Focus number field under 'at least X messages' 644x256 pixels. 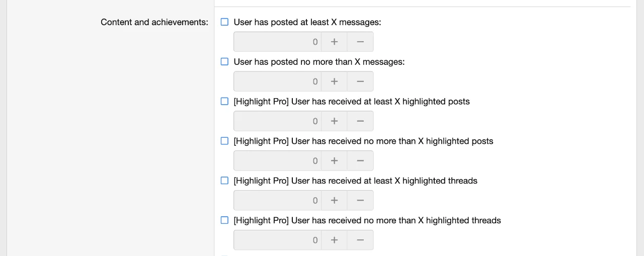point(277,42)
